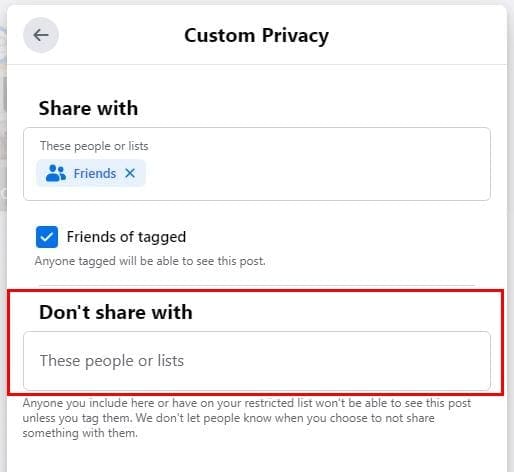
Task: Click the 'Share with' section heading
Action: click(88, 108)
